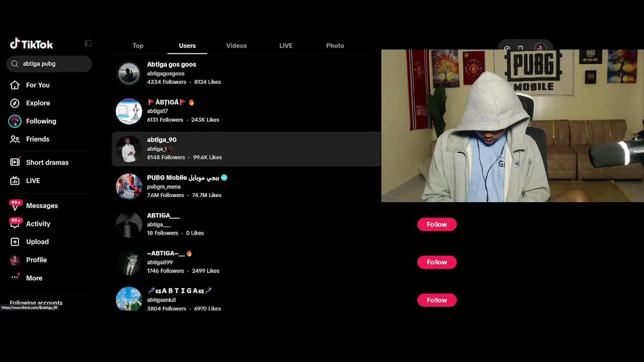Viewport: 644px width, 362px height.
Task: Click the Upload plus icon
Action: point(15,242)
